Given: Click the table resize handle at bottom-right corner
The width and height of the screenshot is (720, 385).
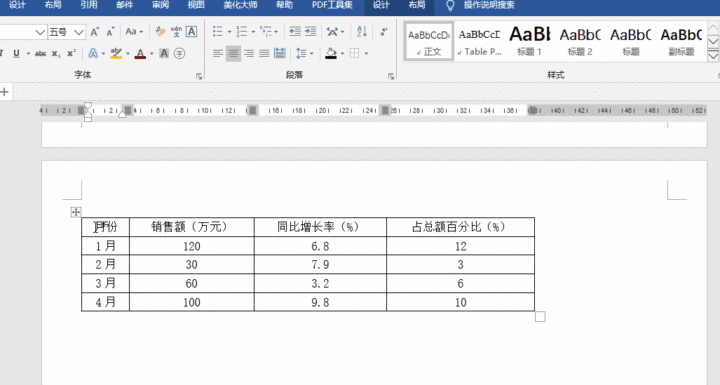Looking at the screenshot, I should point(540,317).
